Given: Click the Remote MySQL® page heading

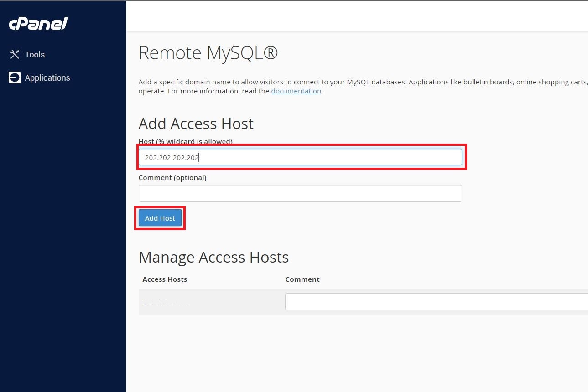Looking at the screenshot, I should pos(208,53).
